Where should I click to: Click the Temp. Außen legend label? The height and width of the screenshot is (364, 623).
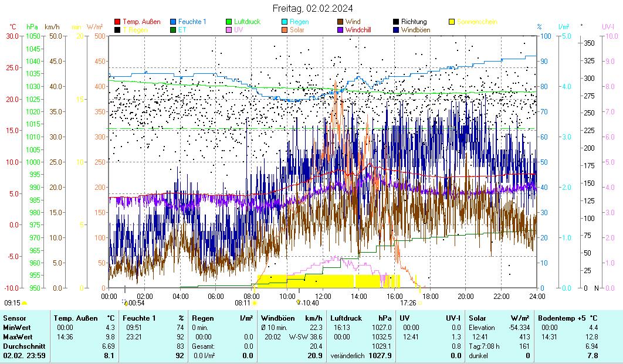141,22
